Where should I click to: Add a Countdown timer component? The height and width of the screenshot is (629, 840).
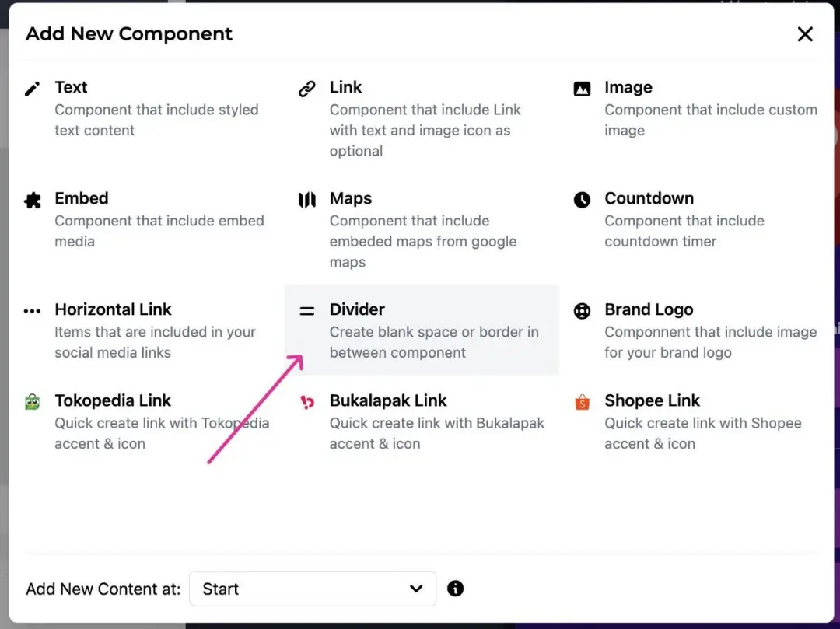(x=649, y=198)
